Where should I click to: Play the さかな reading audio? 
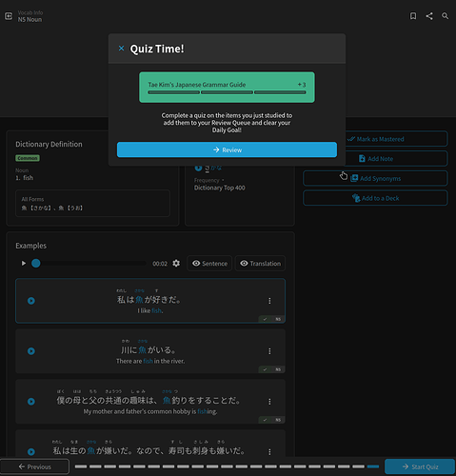tap(198, 168)
